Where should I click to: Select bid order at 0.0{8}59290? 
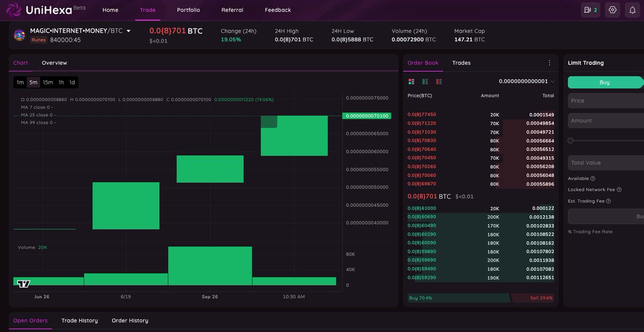pos(481,278)
